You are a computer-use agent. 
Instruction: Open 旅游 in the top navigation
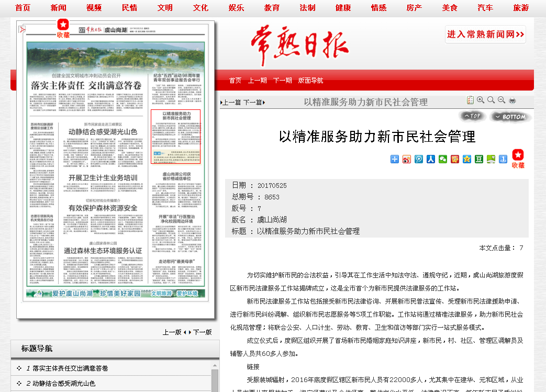[521, 8]
